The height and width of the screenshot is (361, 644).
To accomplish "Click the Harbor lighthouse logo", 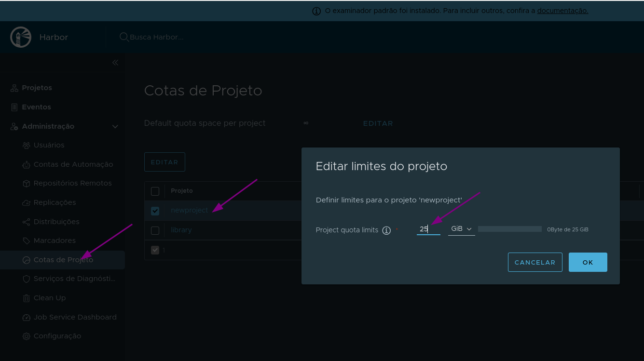I will (x=20, y=37).
